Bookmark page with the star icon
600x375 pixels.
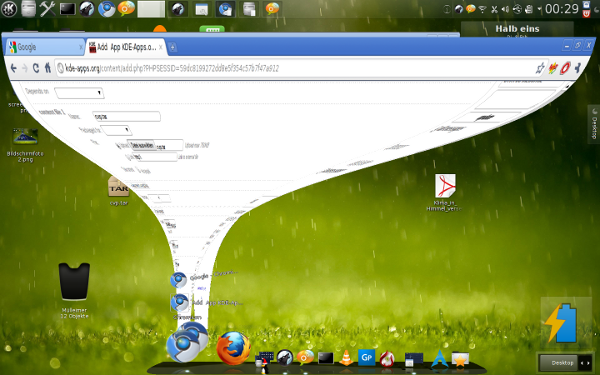(x=540, y=68)
